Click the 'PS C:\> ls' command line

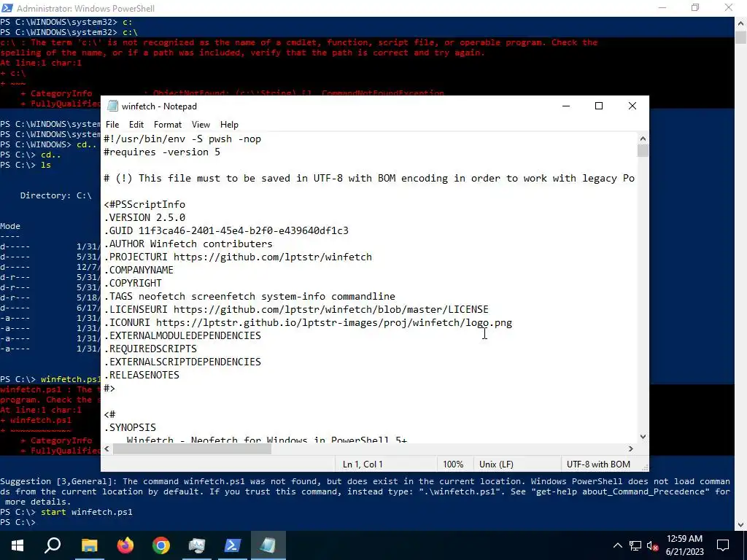[x=26, y=166]
